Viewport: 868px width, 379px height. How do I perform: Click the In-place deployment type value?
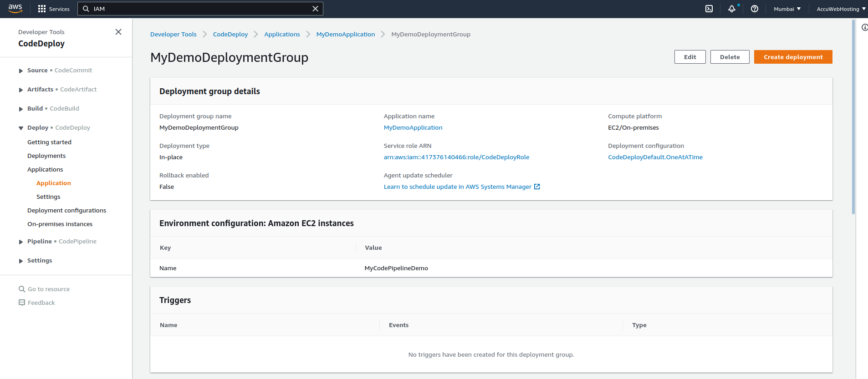click(x=171, y=157)
